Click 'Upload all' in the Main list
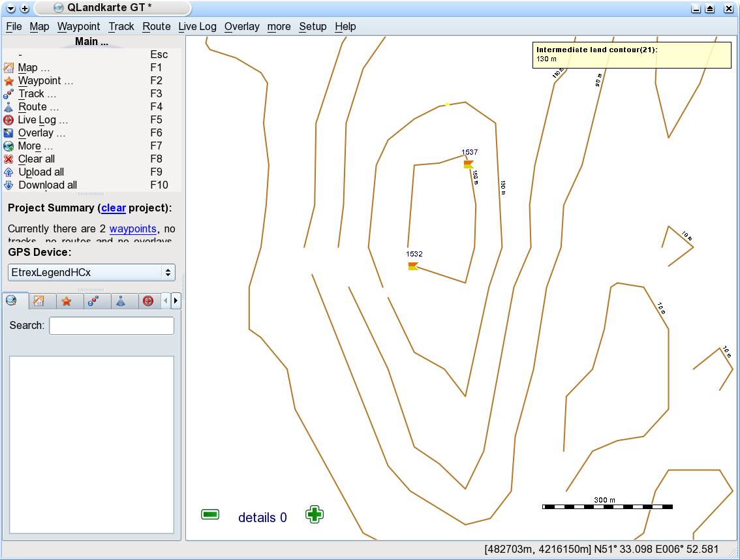The image size is (740, 560). click(x=41, y=172)
